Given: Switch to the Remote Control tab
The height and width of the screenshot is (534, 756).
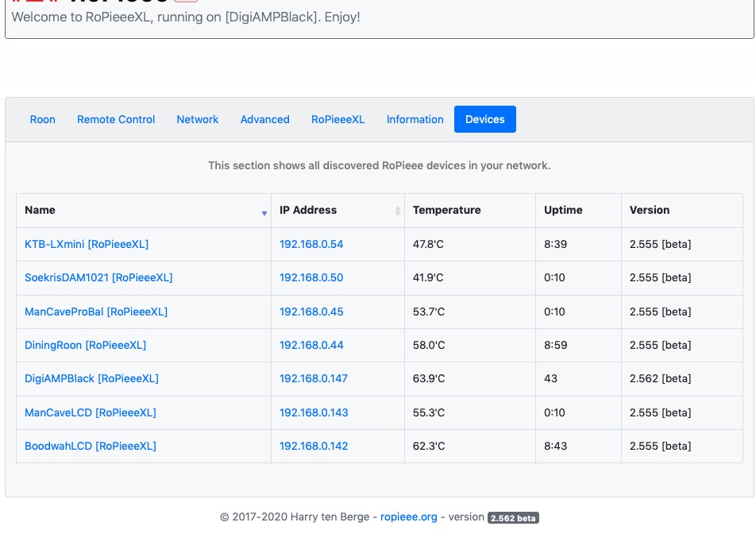Looking at the screenshot, I should (x=116, y=119).
